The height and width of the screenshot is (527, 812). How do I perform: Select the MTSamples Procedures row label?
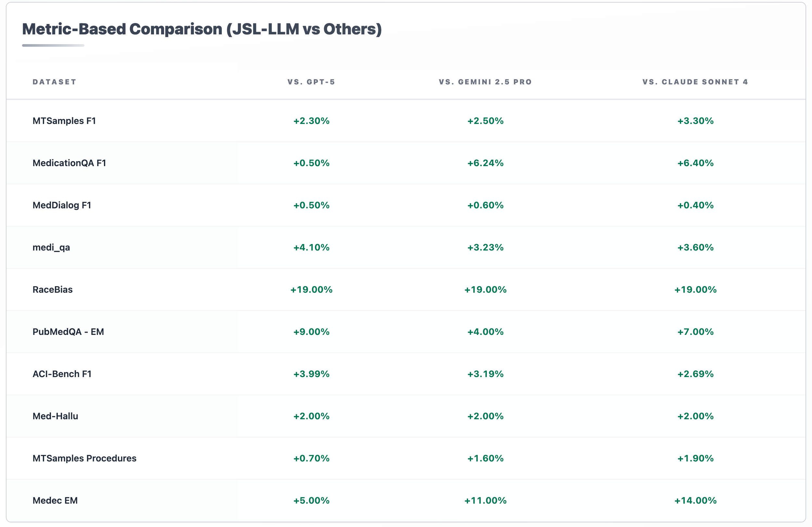tap(84, 458)
